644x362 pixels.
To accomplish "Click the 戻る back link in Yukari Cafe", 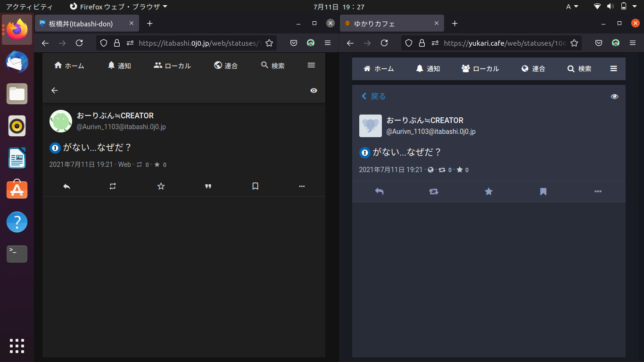I will click(373, 97).
